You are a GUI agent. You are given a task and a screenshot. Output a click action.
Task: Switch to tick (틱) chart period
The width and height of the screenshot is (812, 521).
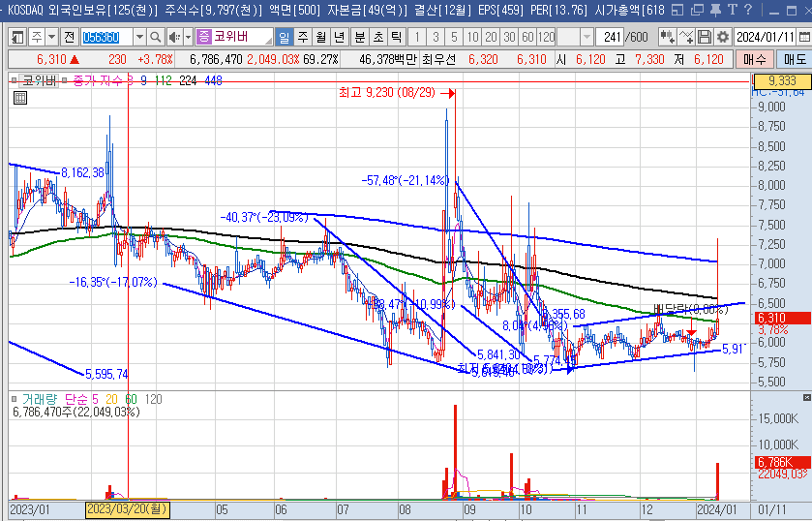pyautogui.click(x=397, y=37)
